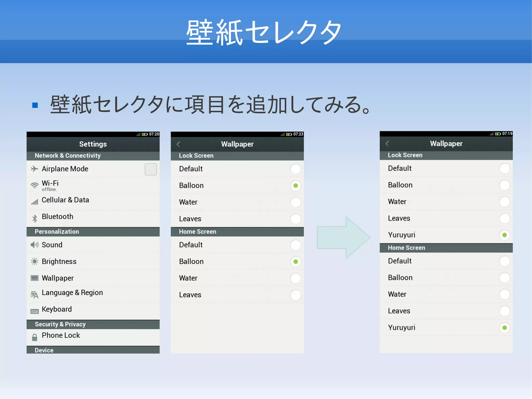Click the signal strength icon at 07:23 status bar
Viewport: 532px width, 399px height.
click(x=282, y=134)
